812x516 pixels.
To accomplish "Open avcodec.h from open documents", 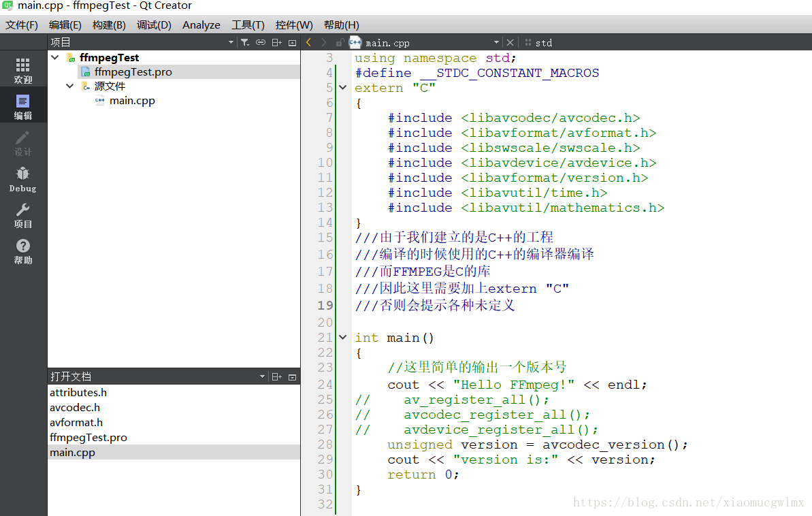I will [75, 408].
